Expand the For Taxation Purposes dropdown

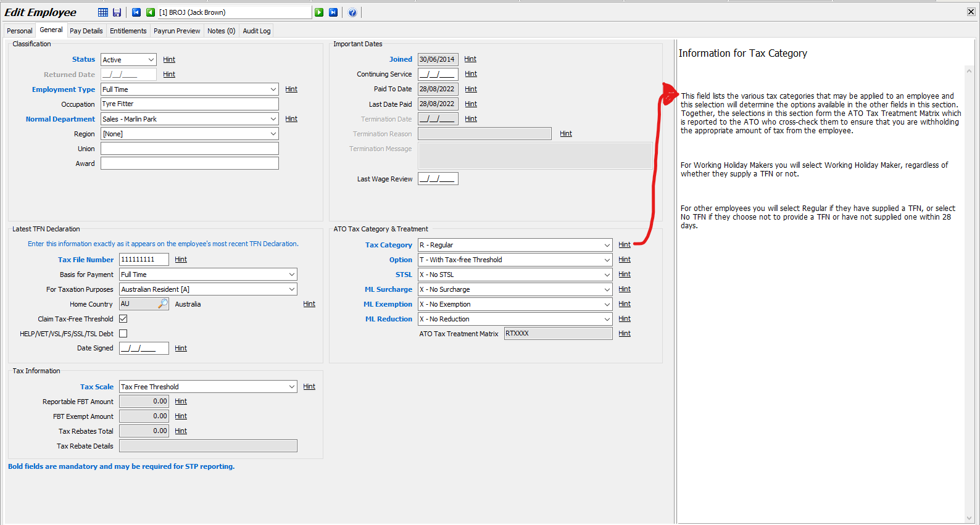(292, 289)
